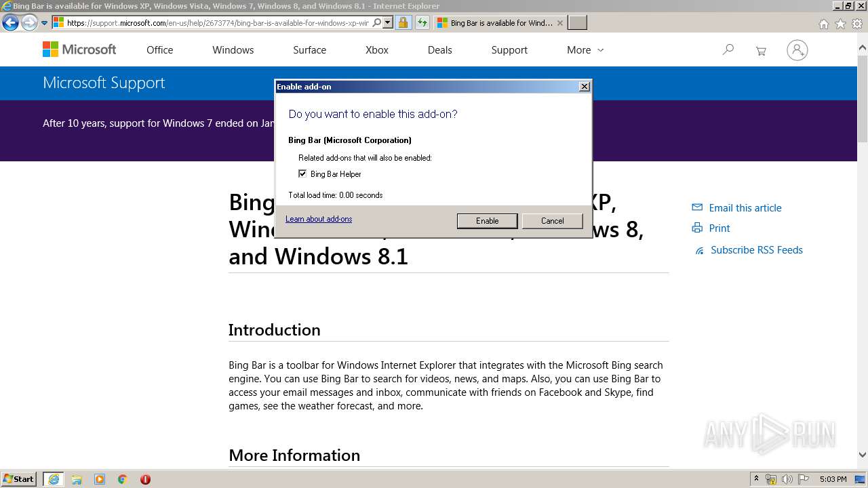The image size is (868, 488).
Task: Click the RSS feed icon
Action: (699, 250)
